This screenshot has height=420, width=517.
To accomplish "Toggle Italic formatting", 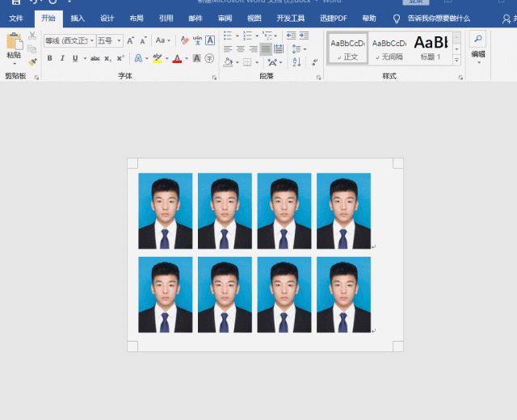I will click(61, 58).
